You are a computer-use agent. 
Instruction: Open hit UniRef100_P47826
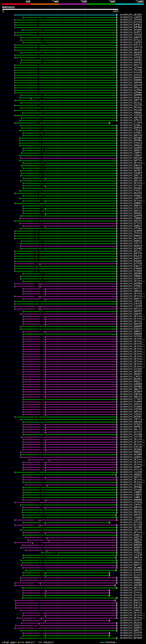pos(131,337)
